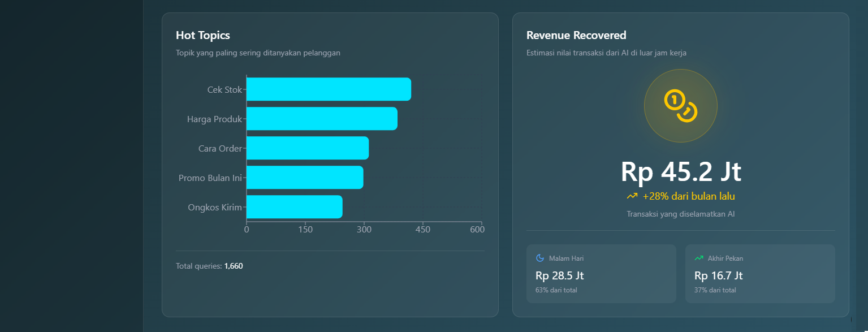Click the Ongkos Kirim axis label
868x332 pixels.
point(215,207)
